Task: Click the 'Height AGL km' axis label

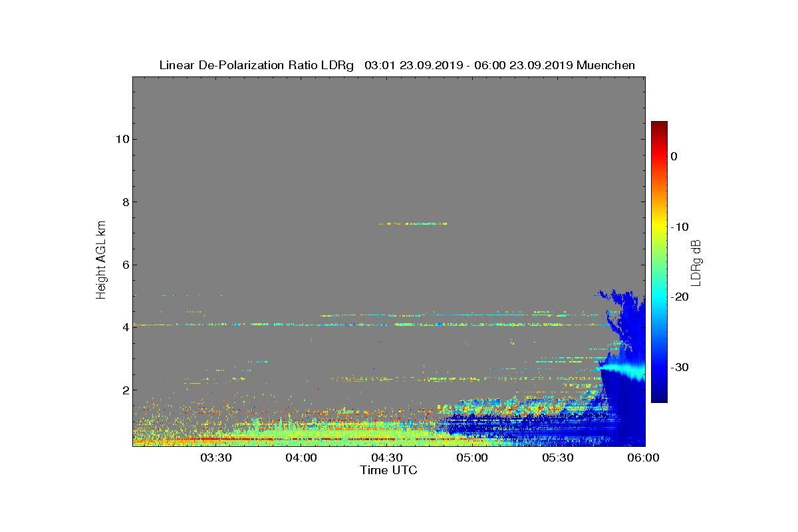Action: [101, 261]
